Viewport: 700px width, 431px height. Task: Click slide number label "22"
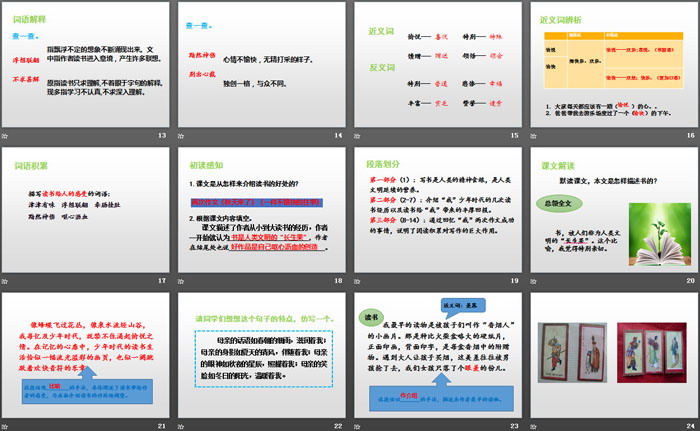338,426
